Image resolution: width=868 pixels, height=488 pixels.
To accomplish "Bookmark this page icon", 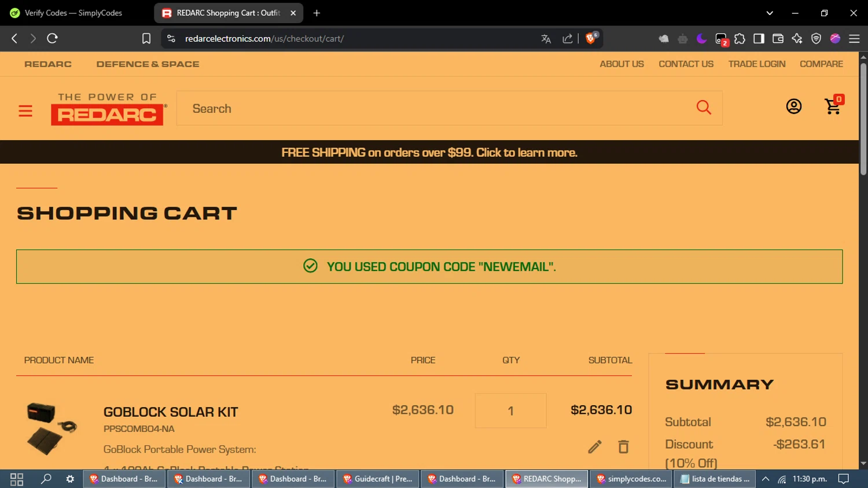I will [x=146, y=38].
